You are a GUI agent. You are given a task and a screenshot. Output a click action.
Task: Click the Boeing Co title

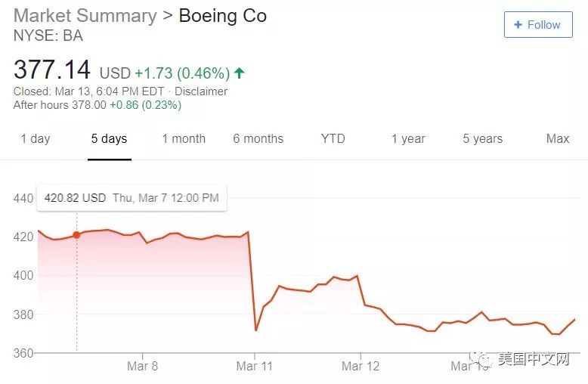[x=222, y=16]
